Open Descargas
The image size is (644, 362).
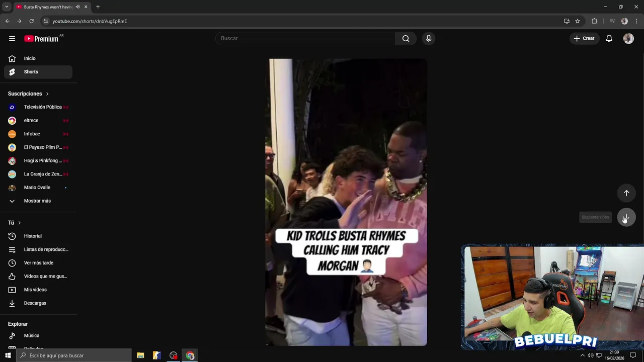point(38,303)
